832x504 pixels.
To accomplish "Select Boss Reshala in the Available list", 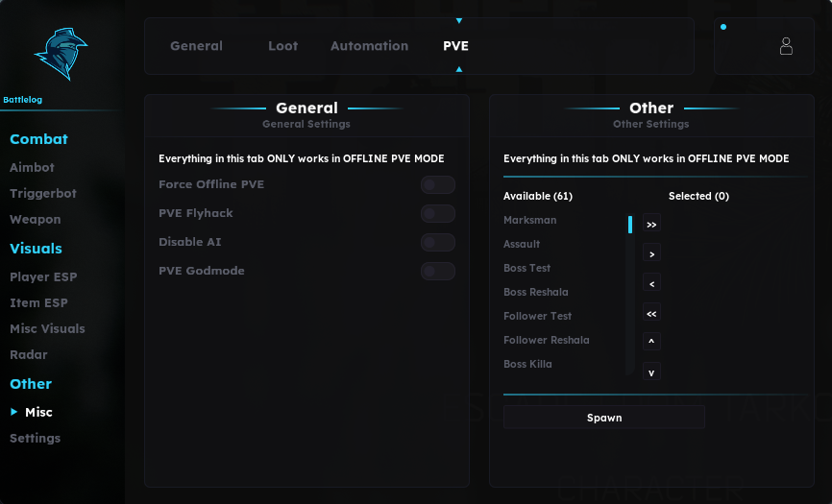I will coord(535,292).
